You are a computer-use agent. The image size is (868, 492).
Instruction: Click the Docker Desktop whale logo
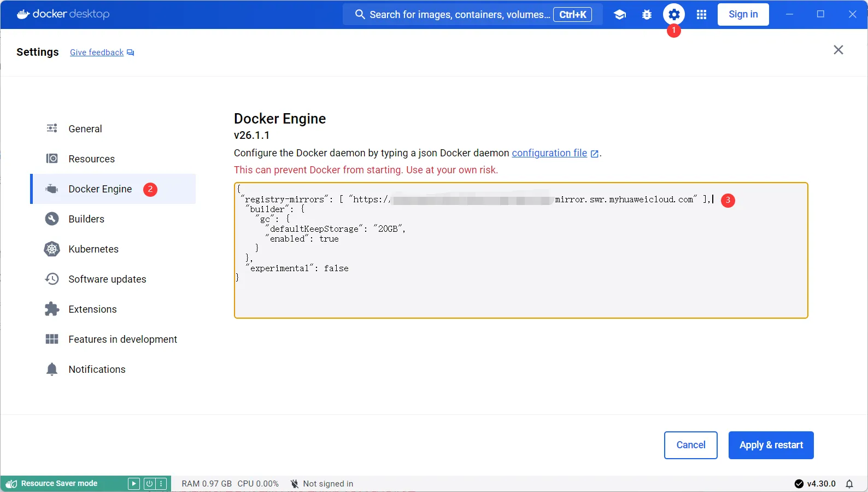tap(23, 14)
